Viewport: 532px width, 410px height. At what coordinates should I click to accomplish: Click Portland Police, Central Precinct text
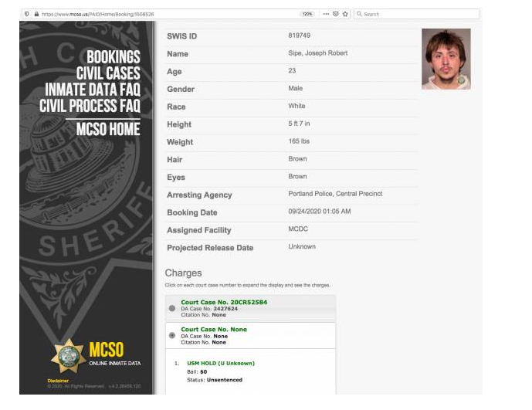[x=335, y=194]
